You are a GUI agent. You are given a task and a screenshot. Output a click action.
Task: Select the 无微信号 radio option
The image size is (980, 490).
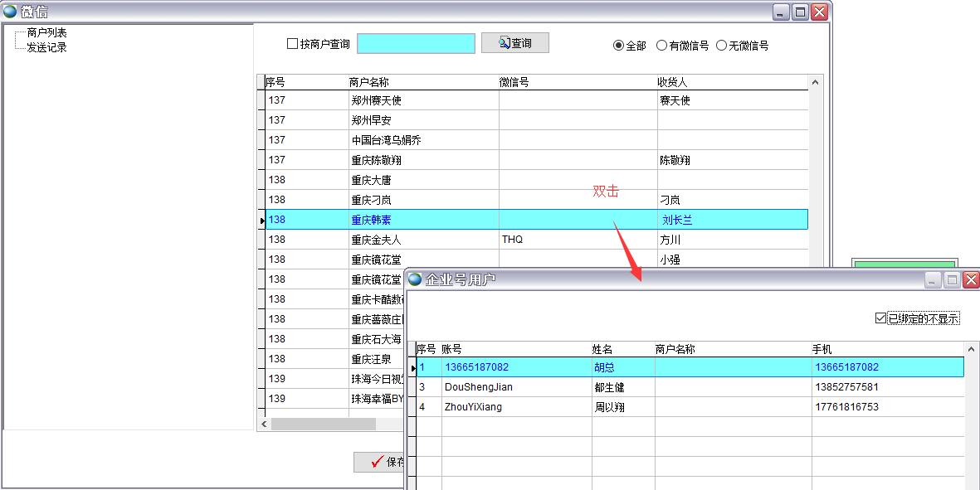click(x=721, y=46)
